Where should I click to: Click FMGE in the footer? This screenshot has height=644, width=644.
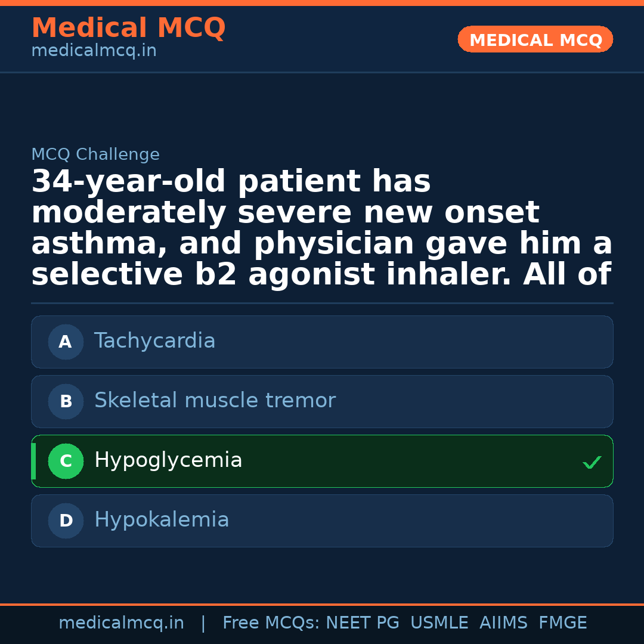(563, 623)
